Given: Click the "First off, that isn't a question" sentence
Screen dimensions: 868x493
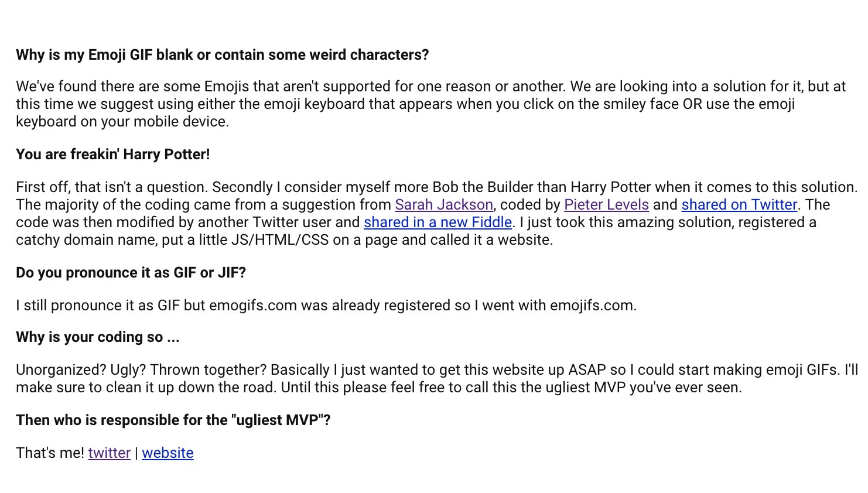Looking at the screenshot, I should pos(112,187).
